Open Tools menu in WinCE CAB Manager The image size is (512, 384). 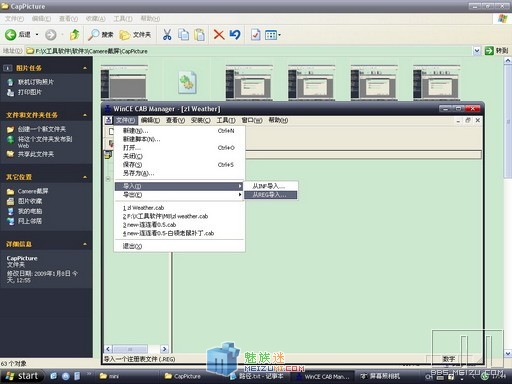tap(226, 120)
